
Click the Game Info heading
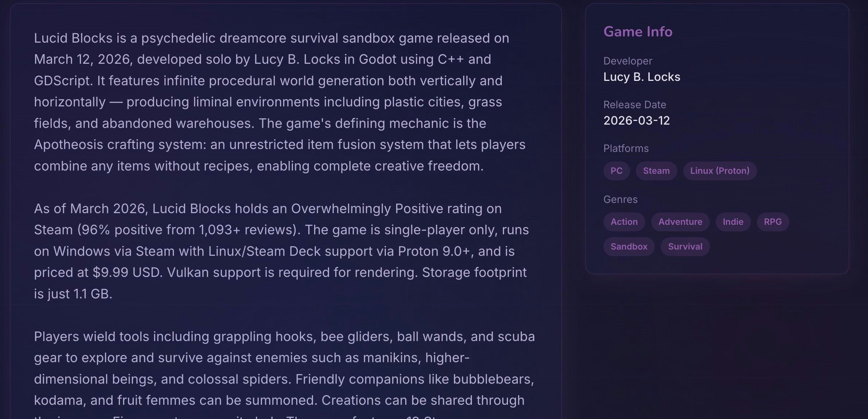(x=638, y=32)
